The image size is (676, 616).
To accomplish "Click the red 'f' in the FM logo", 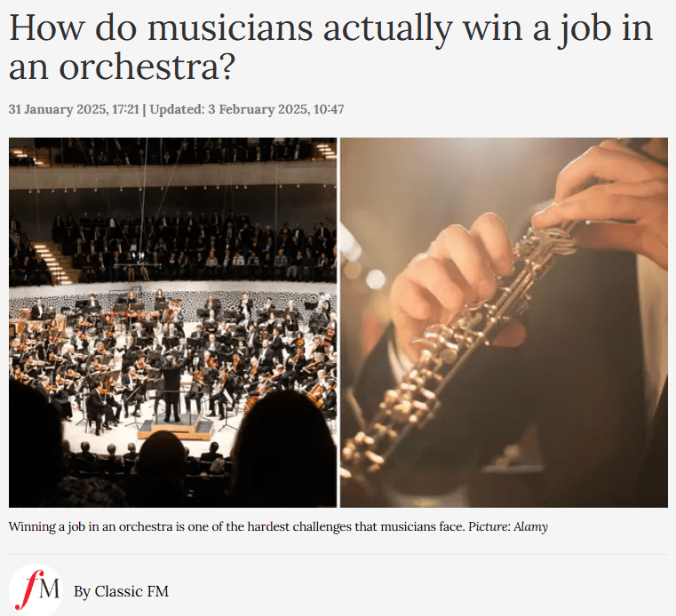I will (29, 588).
